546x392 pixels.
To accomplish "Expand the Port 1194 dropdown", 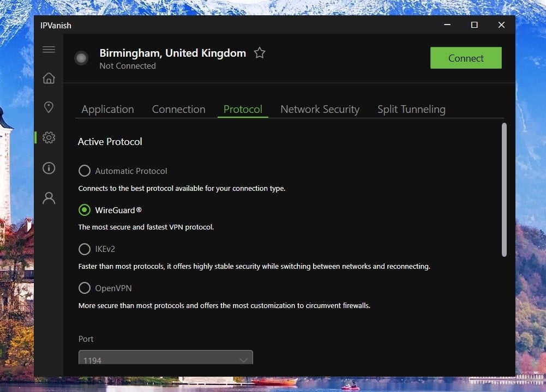I will 165,359.
